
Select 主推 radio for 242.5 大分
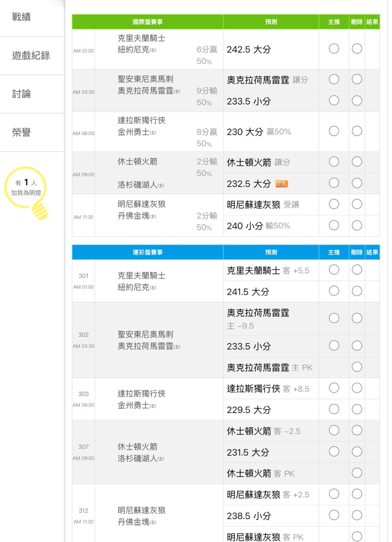click(334, 49)
